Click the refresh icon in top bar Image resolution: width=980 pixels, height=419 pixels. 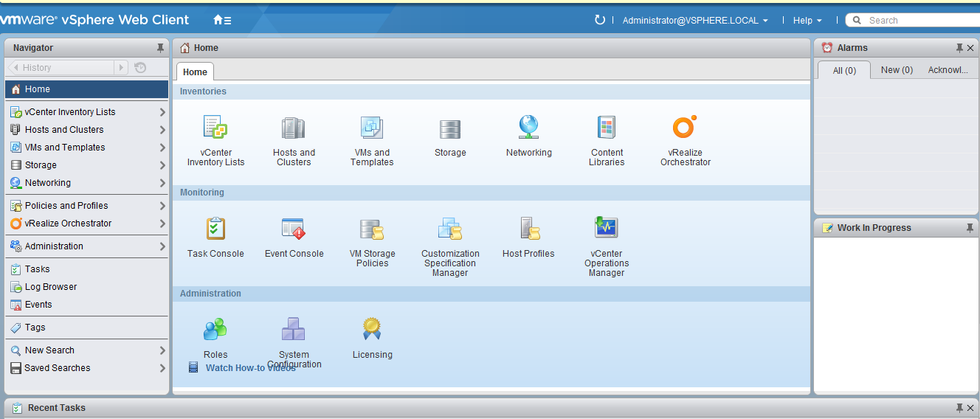point(600,20)
